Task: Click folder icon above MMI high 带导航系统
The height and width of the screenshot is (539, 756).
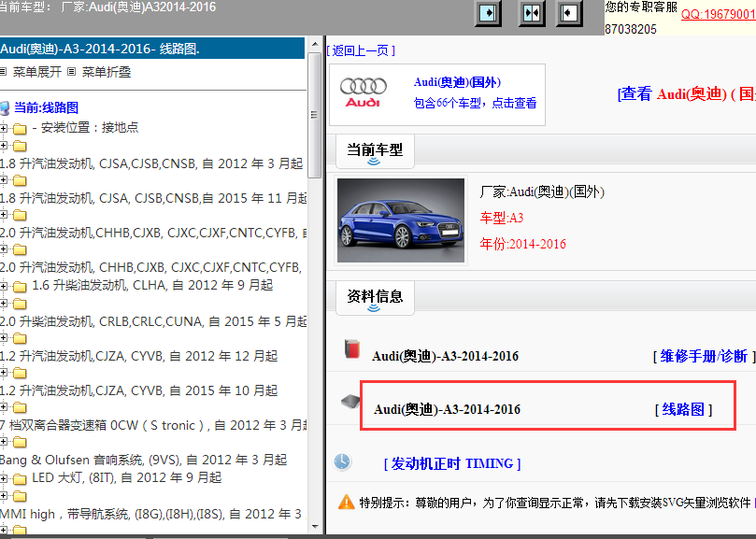Action: tap(20, 496)
